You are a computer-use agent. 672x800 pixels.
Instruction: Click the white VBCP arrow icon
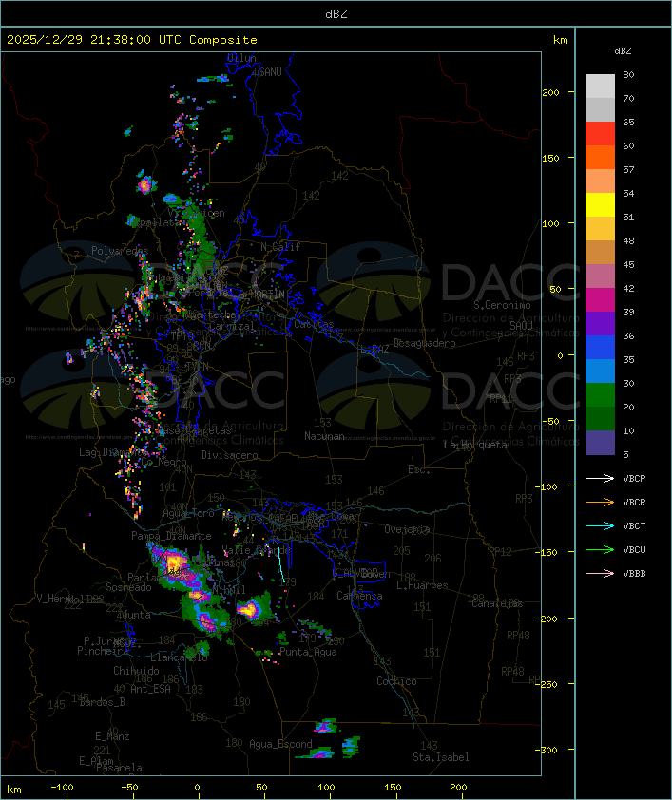coord(600,478)
